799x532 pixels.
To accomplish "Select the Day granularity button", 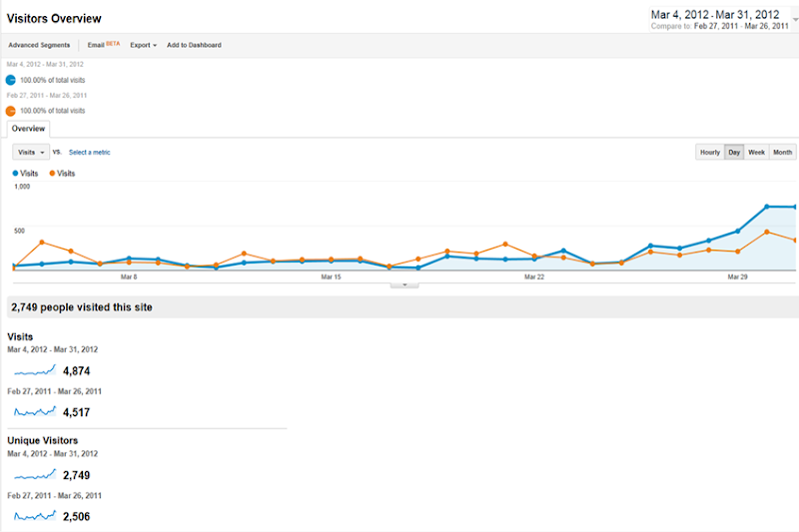I will pos(734,152).
